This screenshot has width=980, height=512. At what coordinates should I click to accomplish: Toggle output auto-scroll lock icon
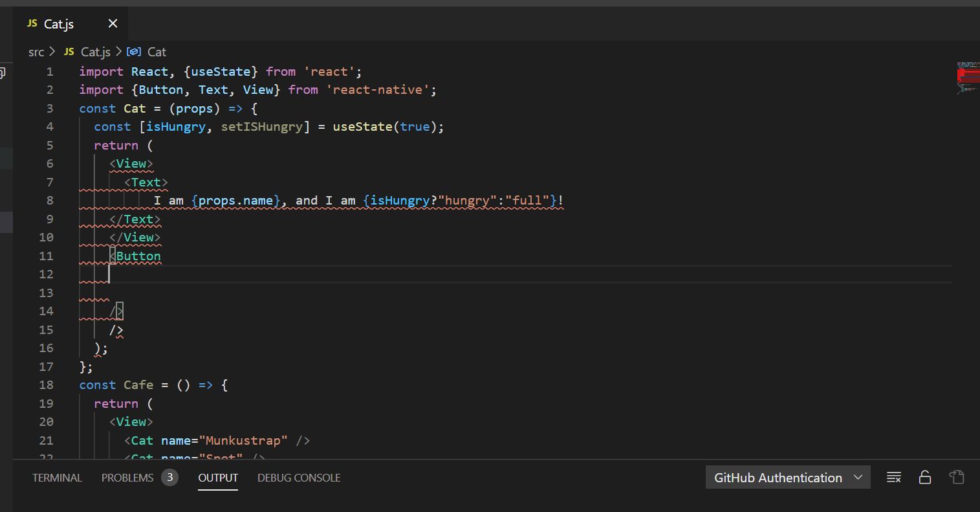(925, 478)
